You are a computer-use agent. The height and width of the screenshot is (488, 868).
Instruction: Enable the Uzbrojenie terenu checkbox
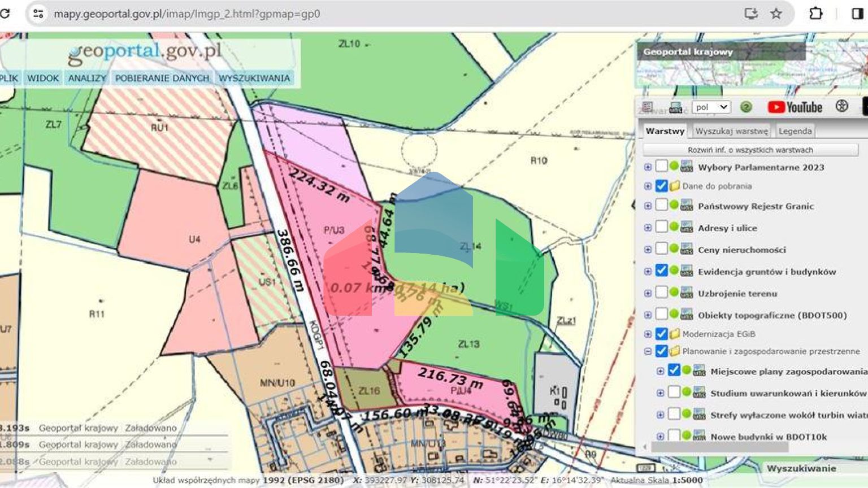click(x=662, y=293)
